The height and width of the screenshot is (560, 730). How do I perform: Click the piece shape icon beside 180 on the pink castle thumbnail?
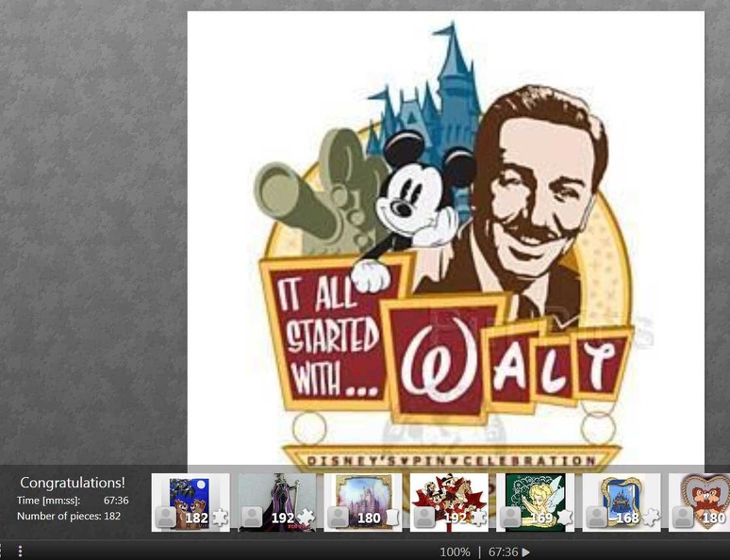tap(392, 518)
